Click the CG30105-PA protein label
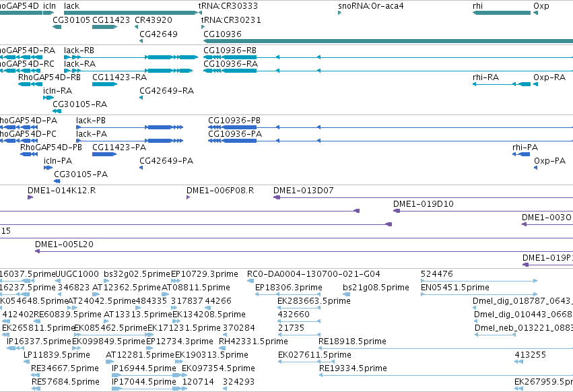The width and height of the screenshot is (573, 392). pyautogui.click(x=81, y=174)
